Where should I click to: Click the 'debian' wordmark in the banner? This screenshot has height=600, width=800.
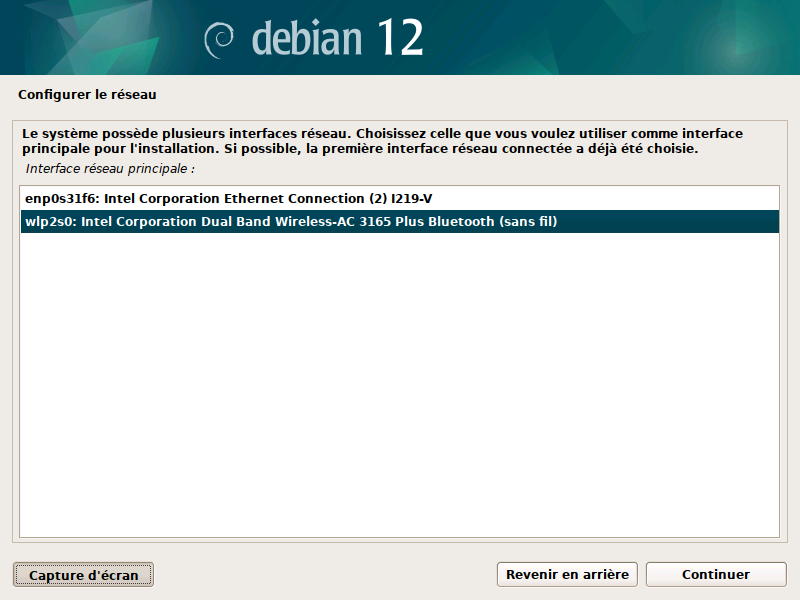click(x=308, y=38)
